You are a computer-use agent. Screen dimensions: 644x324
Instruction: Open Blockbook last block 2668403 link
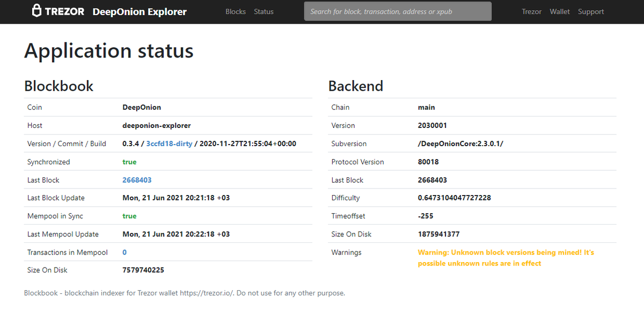tap(137, 180)
